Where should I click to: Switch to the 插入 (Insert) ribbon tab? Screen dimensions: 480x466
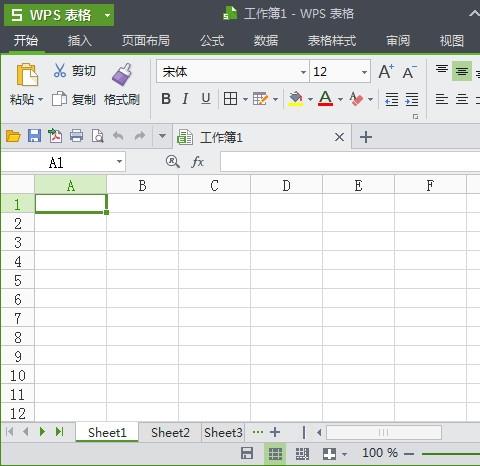80,41
